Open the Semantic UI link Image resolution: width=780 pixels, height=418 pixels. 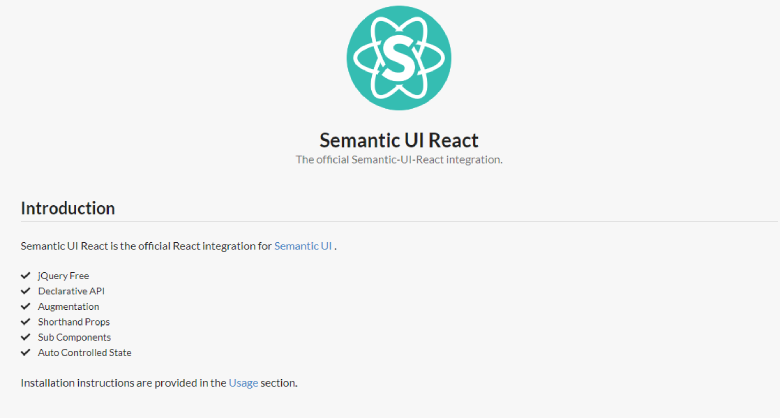pos(303,246)
